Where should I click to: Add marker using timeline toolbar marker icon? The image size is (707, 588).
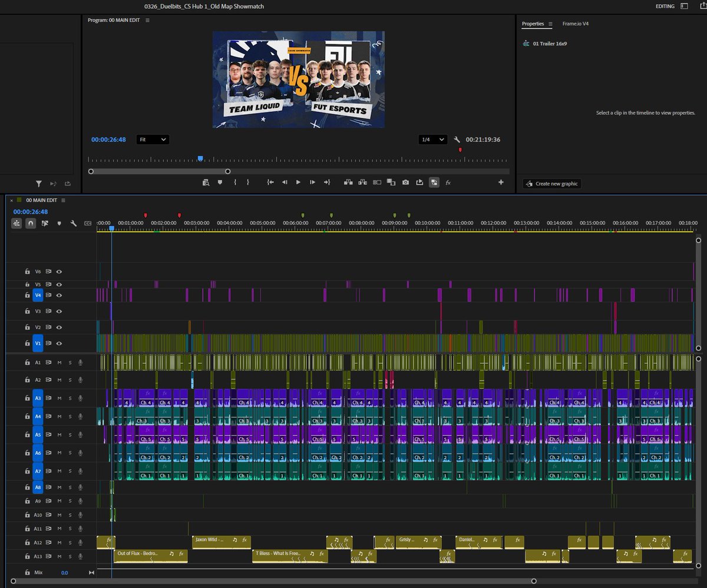point(59,224)
